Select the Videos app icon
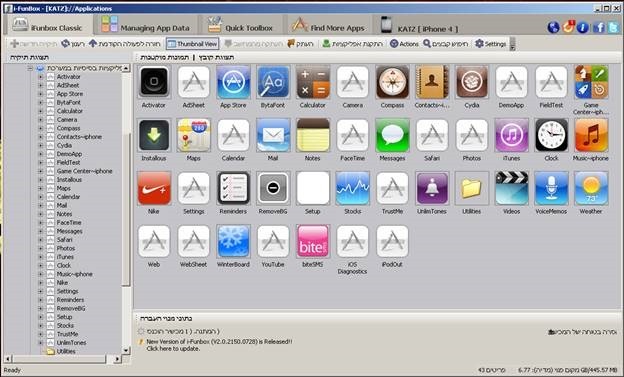Image resolution: width=624 pixels, height=377 pixels. [511, 188]
